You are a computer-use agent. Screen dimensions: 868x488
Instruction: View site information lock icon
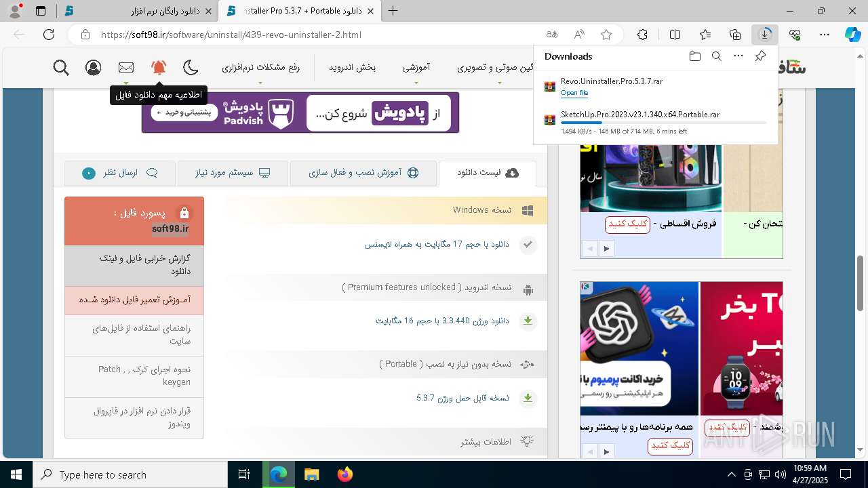click(x=84, y=35)
